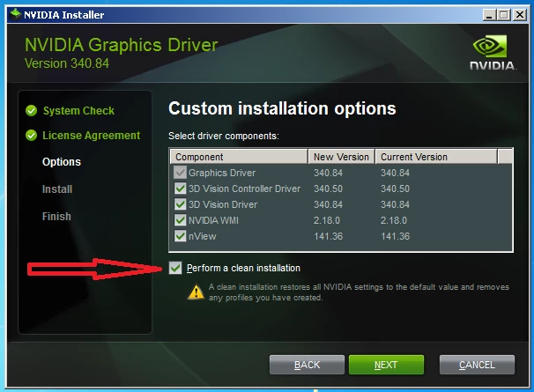534x392 pixels.
Task: Click 3D Vision Controller new version 340.50
Action: coord(329,189)
